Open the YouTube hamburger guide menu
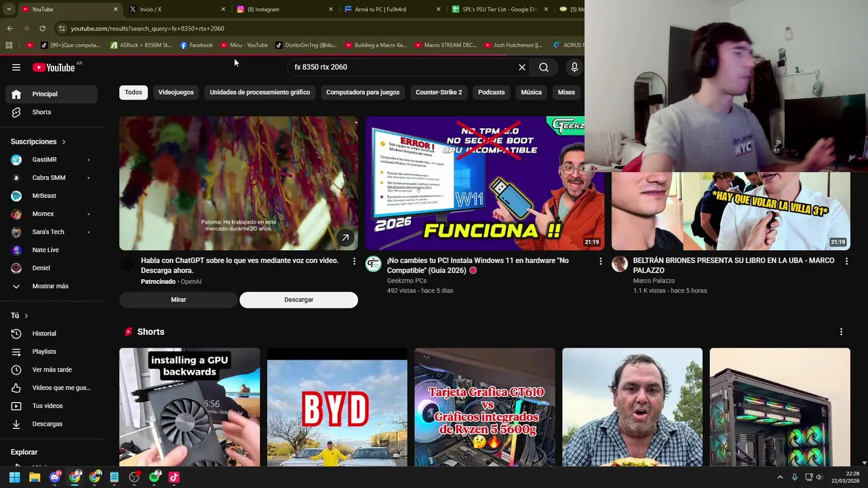This screenshot has width=868, height=488. (16, 67)
